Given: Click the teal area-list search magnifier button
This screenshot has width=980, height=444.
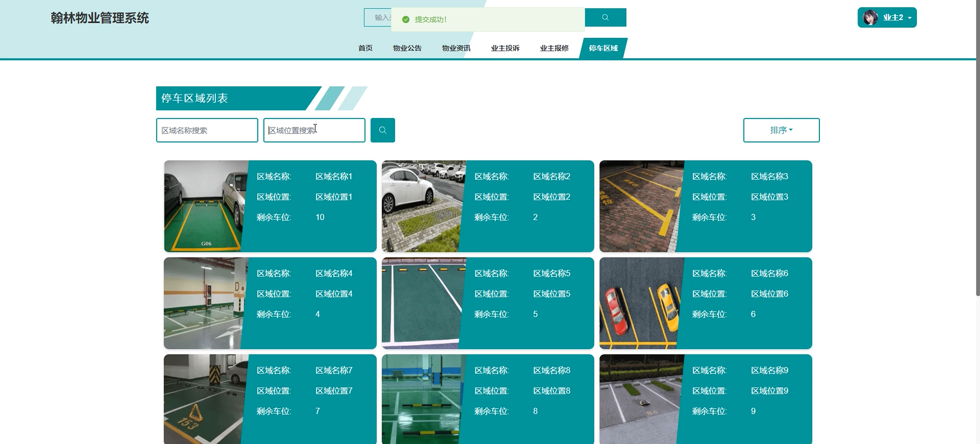Looking at the screenshot, I should click(382, 130).
